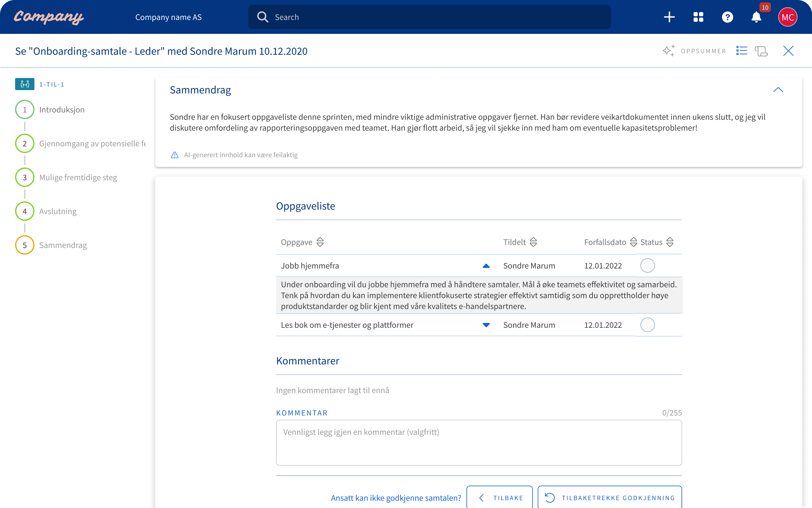Click the Oppsummer sparkle icon

click(669, 51)
